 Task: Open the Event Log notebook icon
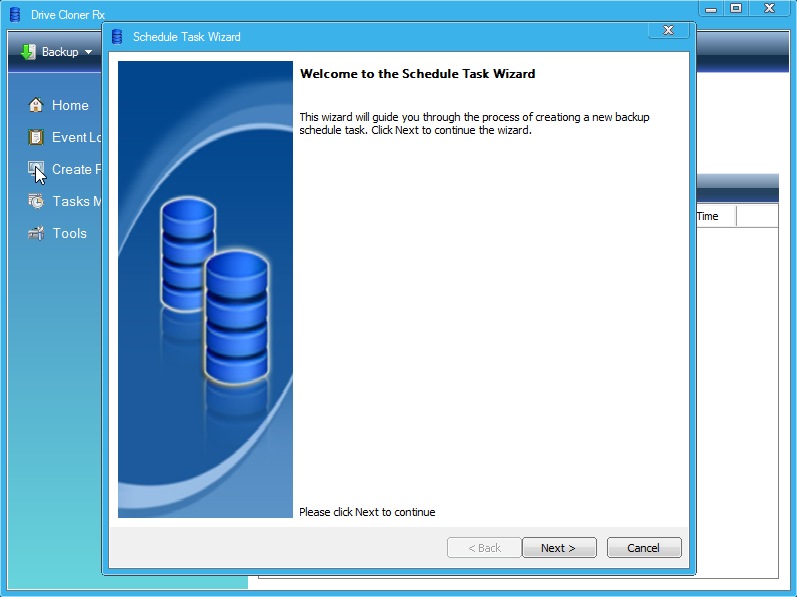36,137
